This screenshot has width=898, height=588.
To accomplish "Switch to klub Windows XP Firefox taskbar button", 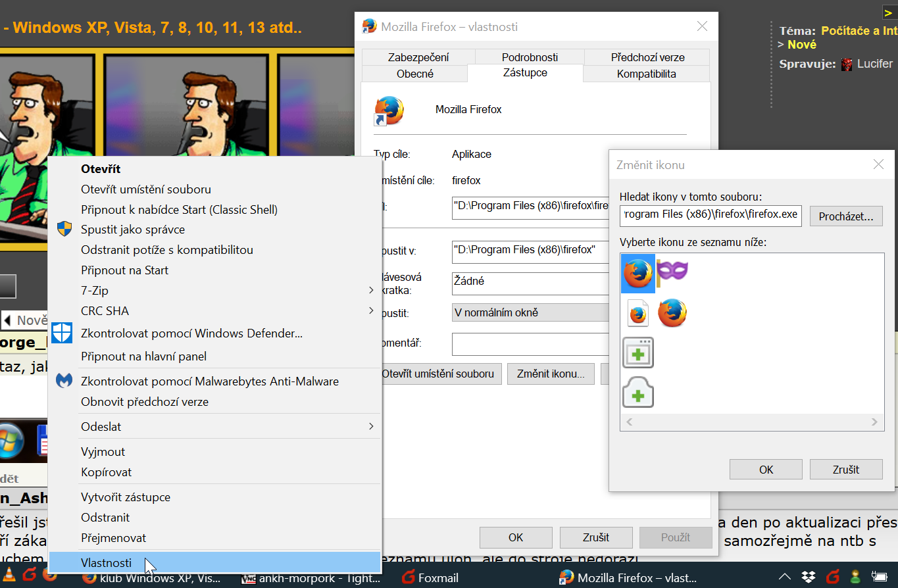I will pyautogui.click(x=151, y=577).
